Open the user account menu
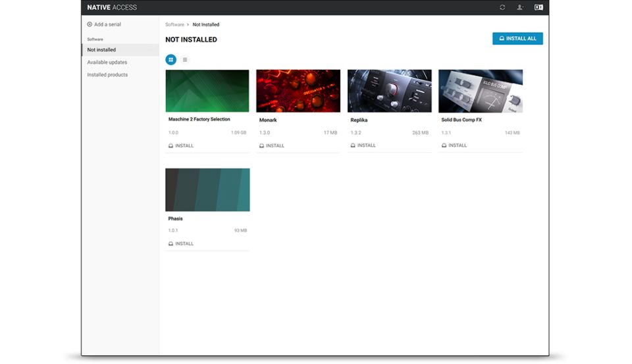The height and width of the screenshot is (364, 632). (520, 7)
